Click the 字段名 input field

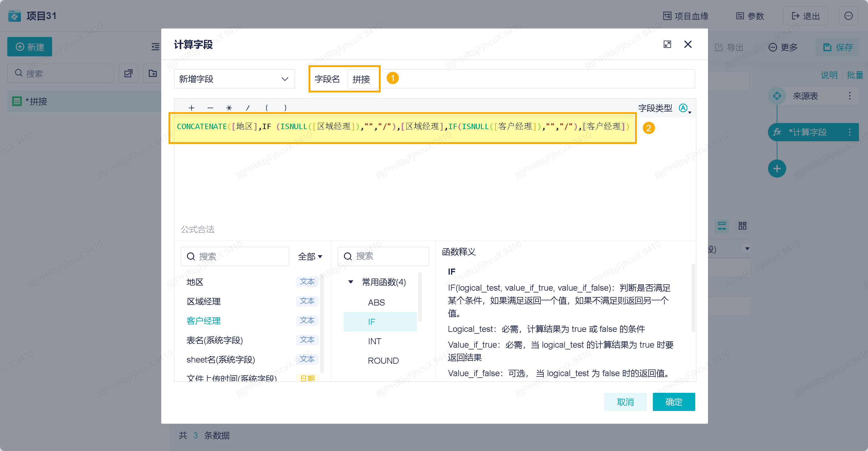362,79
